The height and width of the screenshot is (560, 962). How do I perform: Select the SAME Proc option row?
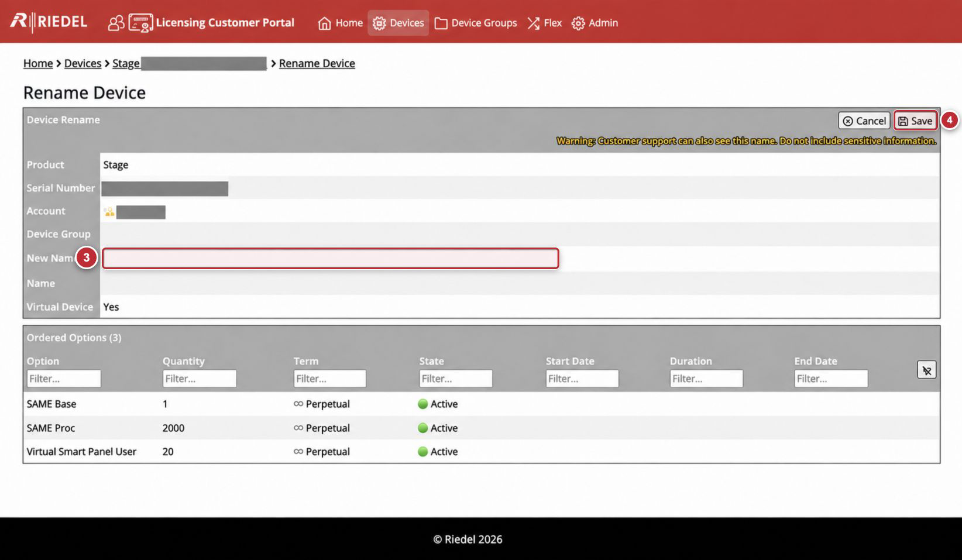point(482,428)
